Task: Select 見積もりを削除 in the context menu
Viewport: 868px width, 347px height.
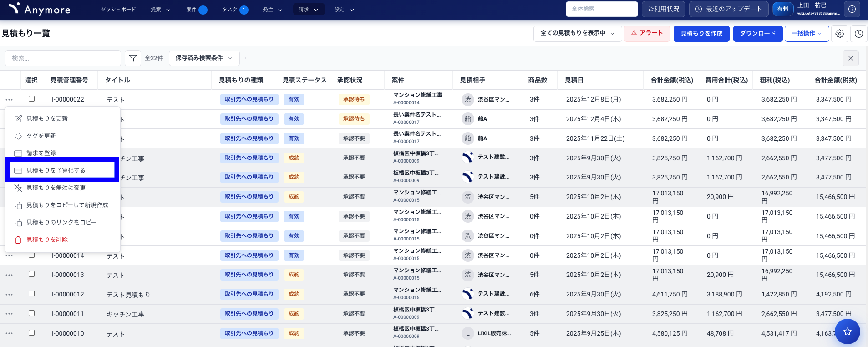Action: click(47, 240)
